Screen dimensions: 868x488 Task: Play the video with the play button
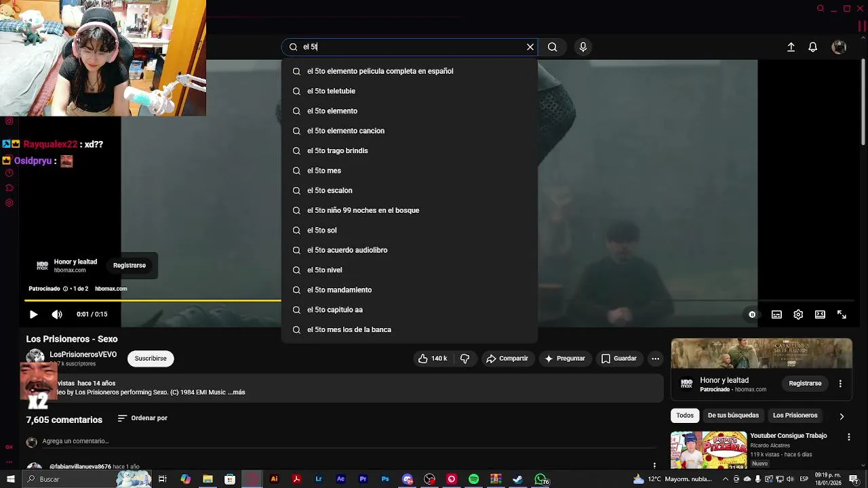pos(33,314)
